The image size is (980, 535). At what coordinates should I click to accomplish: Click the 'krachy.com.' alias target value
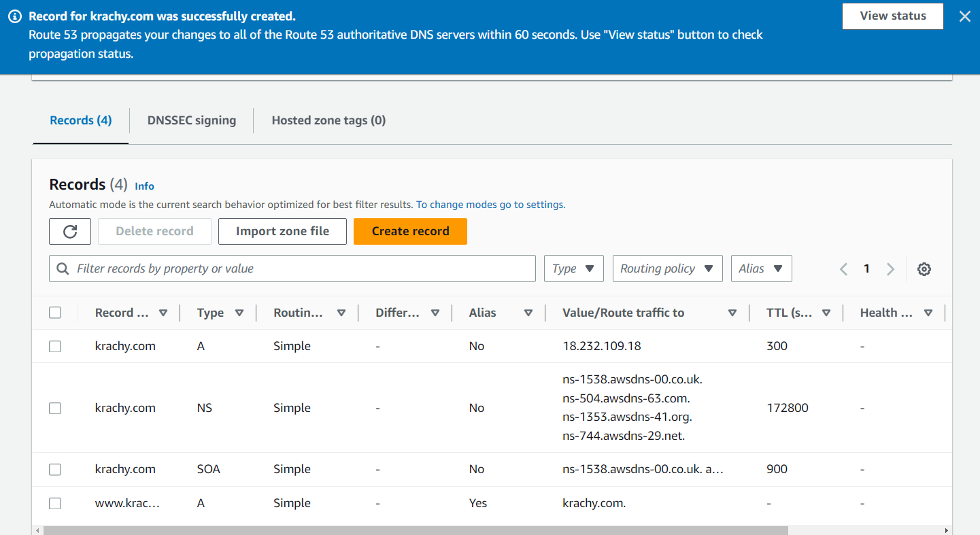594,503
